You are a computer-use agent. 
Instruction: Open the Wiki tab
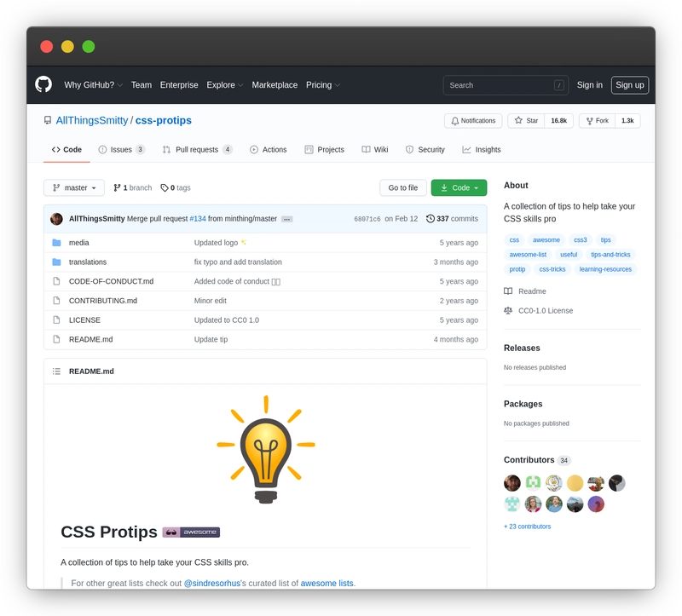[x=375, y=150]
